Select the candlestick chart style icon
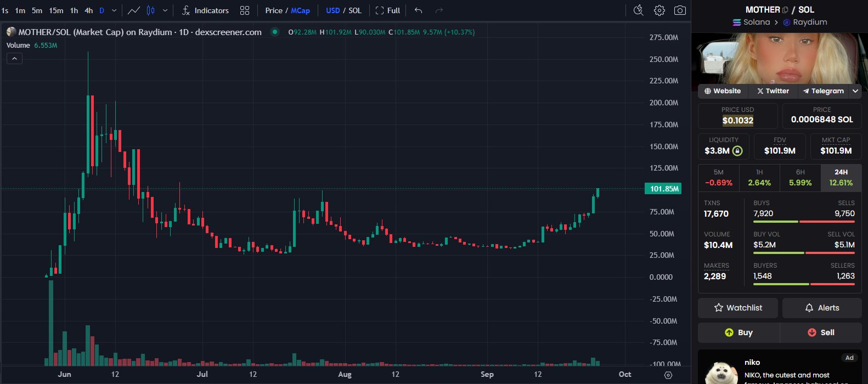The width and height of the screenshot is (868, 384). [x=151, y=10]
